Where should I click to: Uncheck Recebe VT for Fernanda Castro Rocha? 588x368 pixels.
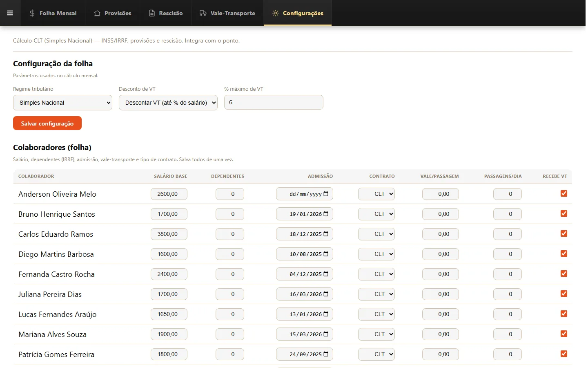564,274
